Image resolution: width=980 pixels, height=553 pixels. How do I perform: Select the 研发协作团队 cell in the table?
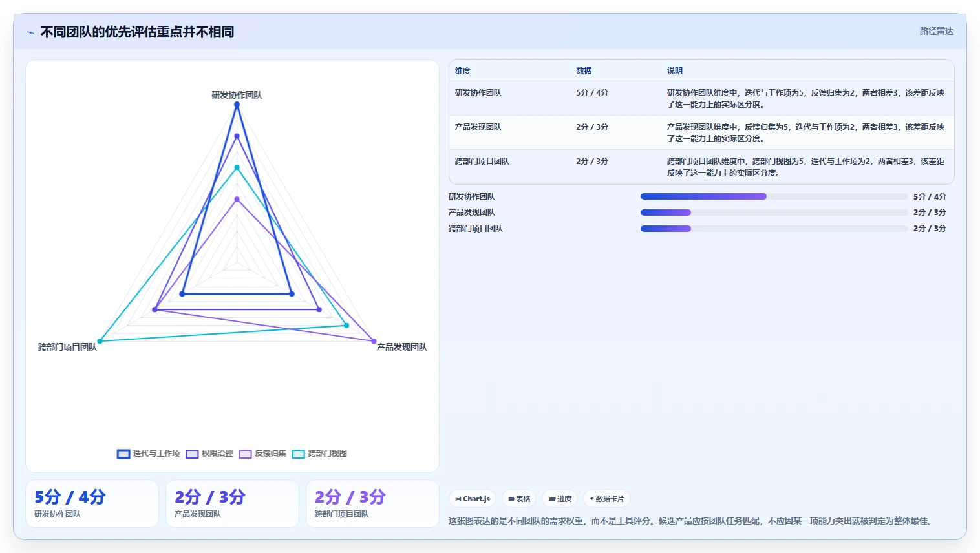[478, 93]
